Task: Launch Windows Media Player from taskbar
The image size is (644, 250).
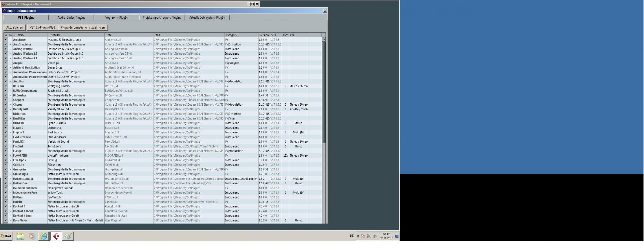Action: (32, 236)
